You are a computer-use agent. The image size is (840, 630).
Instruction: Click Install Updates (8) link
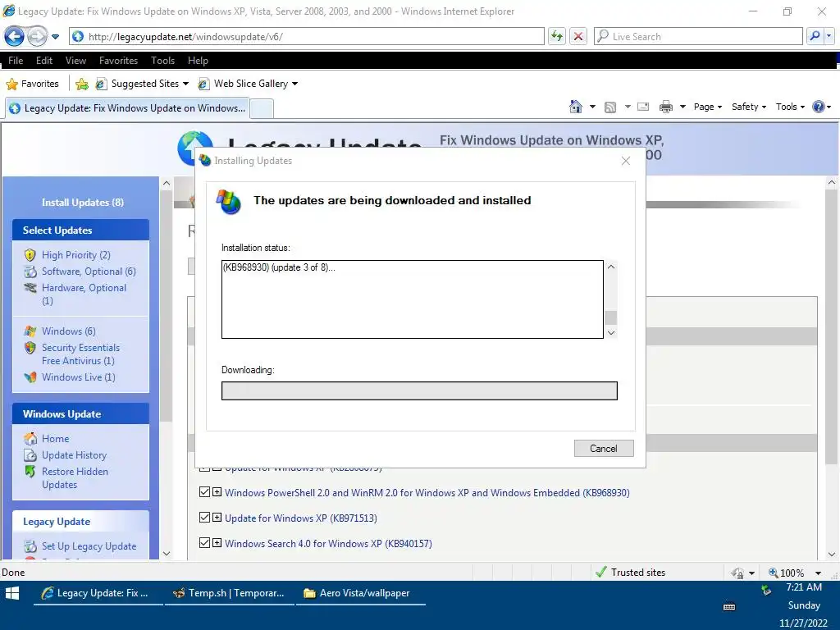83,203
